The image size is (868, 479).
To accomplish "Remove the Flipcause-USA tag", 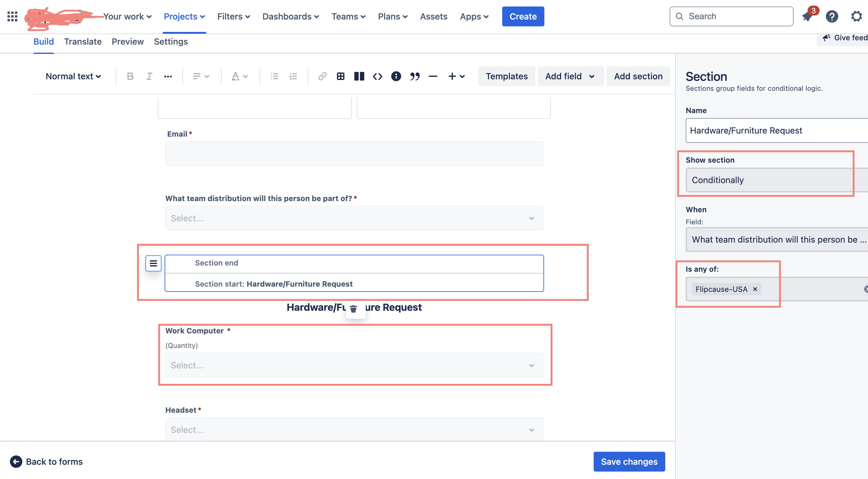I will (755, 289).
